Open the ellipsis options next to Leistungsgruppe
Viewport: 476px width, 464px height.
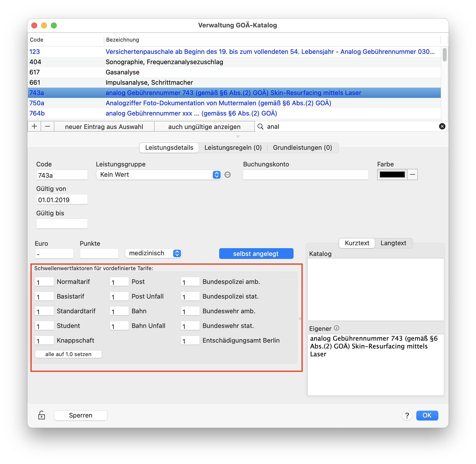[227, 175]
